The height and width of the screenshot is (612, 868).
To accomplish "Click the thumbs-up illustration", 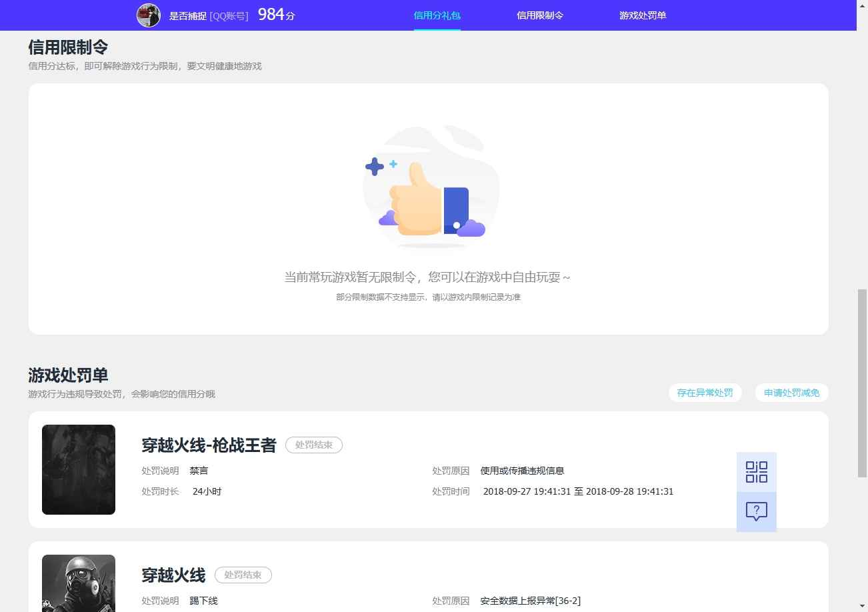I will click(x=431, y=187).
